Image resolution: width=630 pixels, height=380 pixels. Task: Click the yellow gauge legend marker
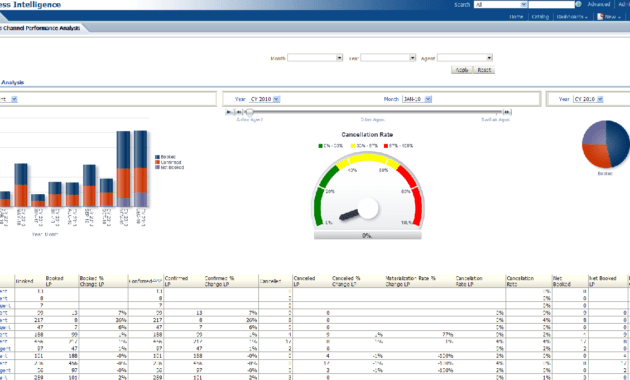click(x=353, y=146)
